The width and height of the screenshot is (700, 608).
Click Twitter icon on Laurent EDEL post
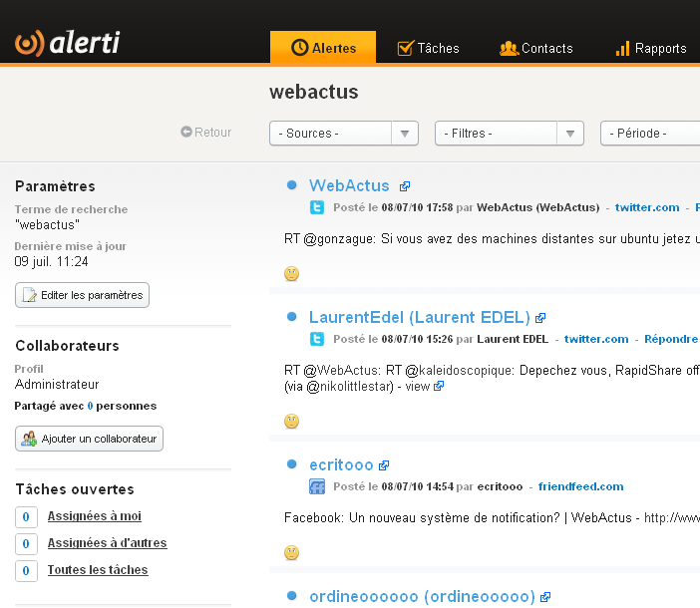pyautogui.click(x=317, y=339)
